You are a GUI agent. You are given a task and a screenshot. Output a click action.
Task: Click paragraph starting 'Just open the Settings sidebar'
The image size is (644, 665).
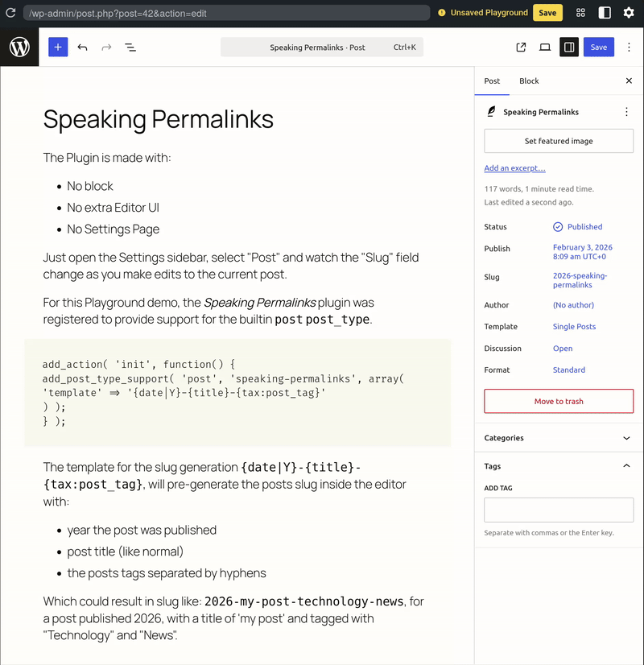(231, 266)
